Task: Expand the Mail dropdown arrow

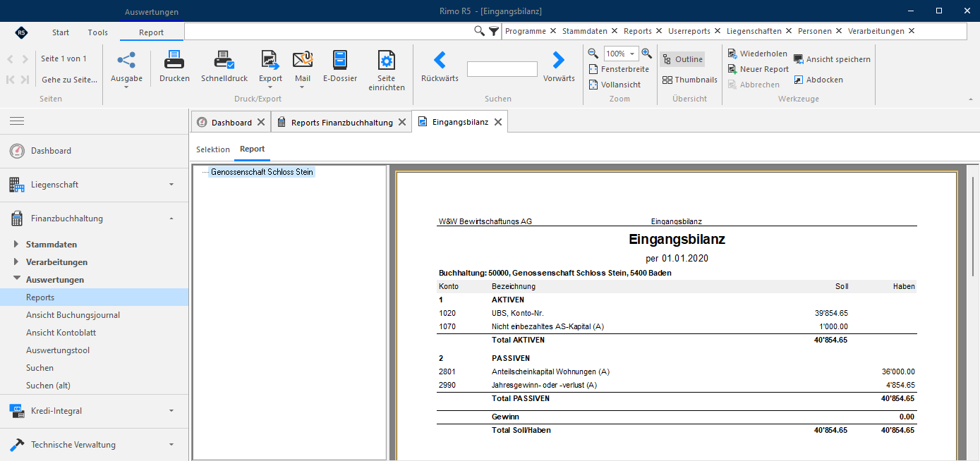Action: click(x=303, y=87)
